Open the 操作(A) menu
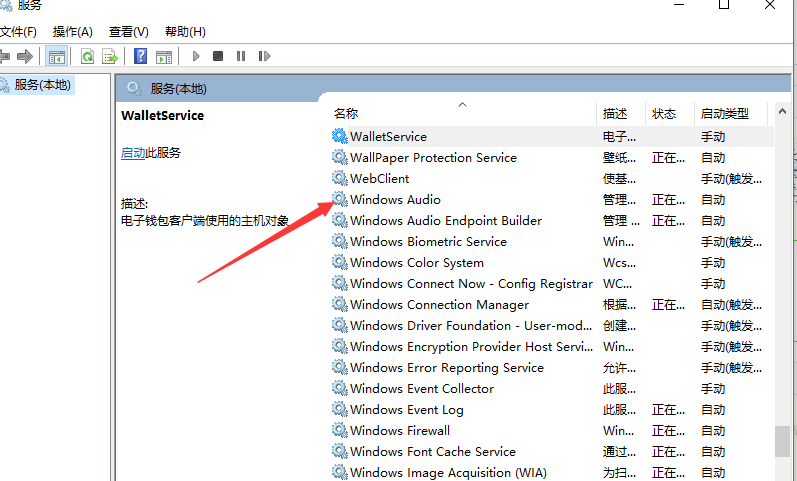This screenshot has height=481, width=797. pos(73,32)
